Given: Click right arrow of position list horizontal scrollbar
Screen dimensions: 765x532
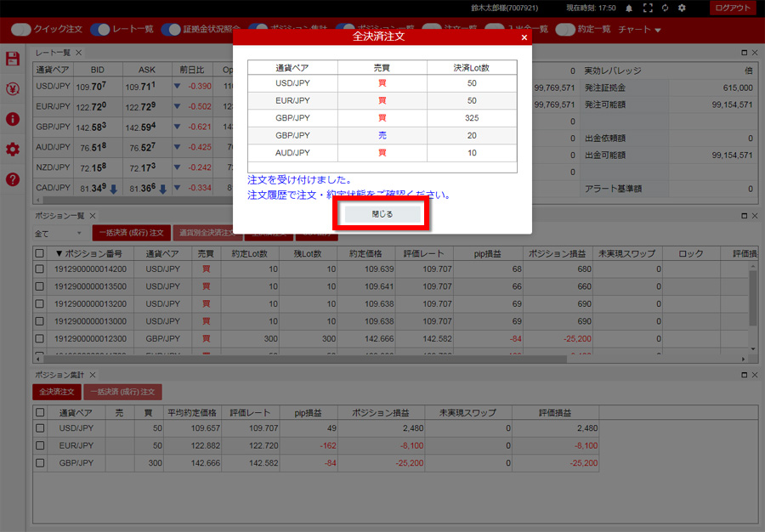Looking at the screenshot, I should (743, 359).
